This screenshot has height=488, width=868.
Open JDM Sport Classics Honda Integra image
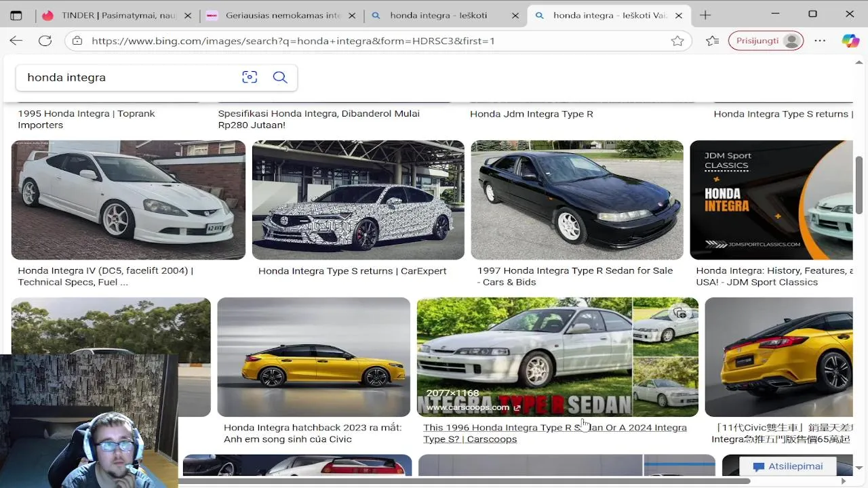tap(771, 200)
